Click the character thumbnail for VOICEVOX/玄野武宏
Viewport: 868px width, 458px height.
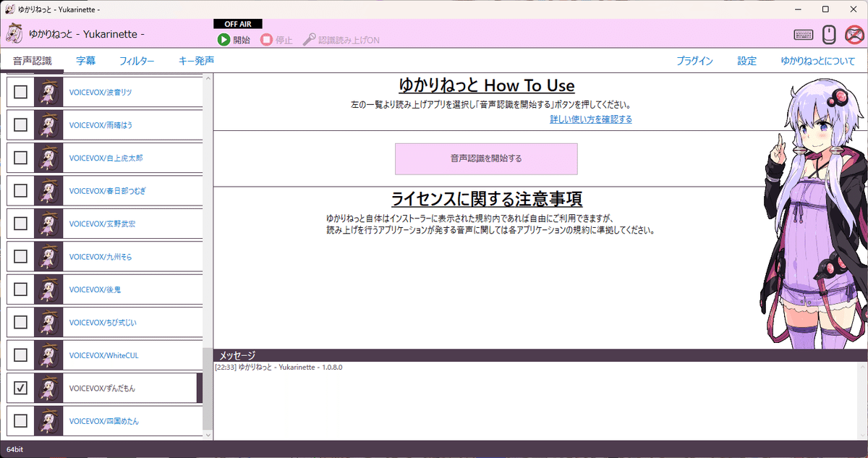click(49, 224)
